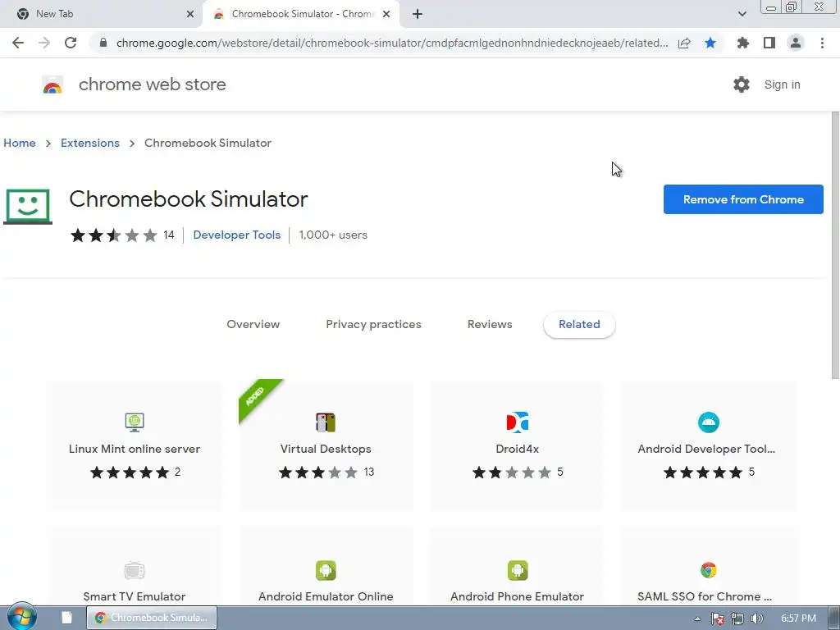This screenshot has width=840, height=630.
Task: Go to Extensions breadcrumb link
Action: point(90,143)
